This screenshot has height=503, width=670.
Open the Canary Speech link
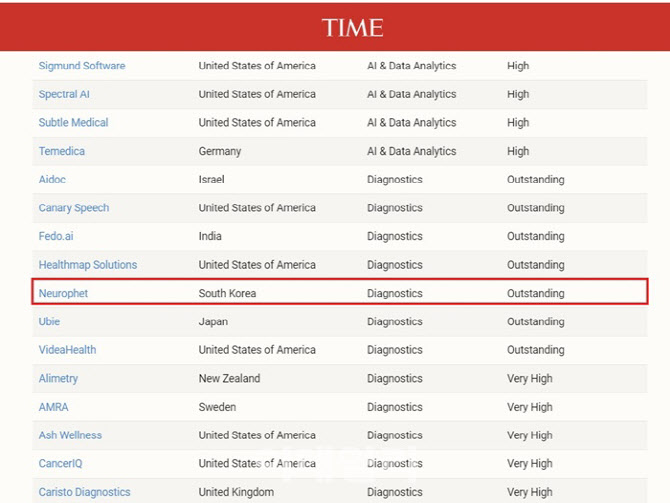pos(74,208)
